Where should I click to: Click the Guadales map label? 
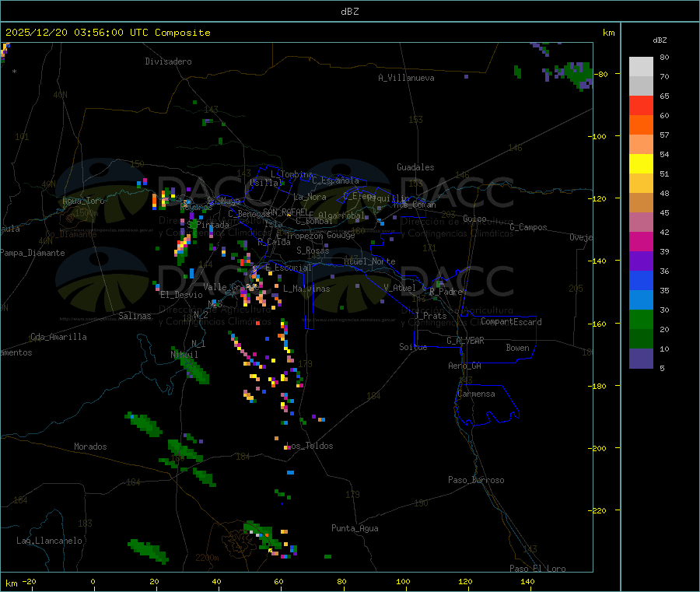pyautogui.click(x=415, y=167)
